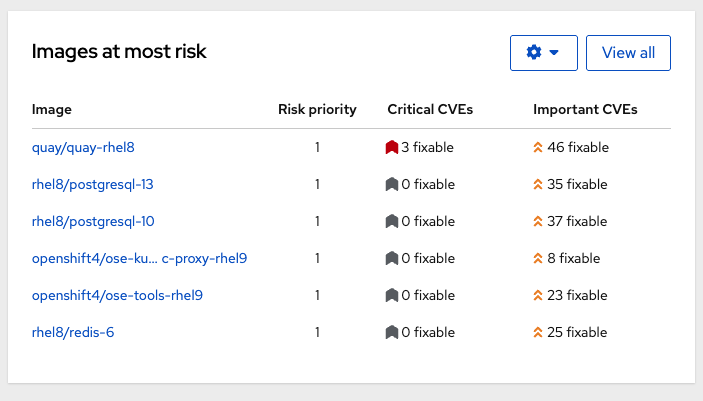The image size is (703, 401).
Task: Open the rhel8/postgresql-13 image link
Action: coord(92,184)
